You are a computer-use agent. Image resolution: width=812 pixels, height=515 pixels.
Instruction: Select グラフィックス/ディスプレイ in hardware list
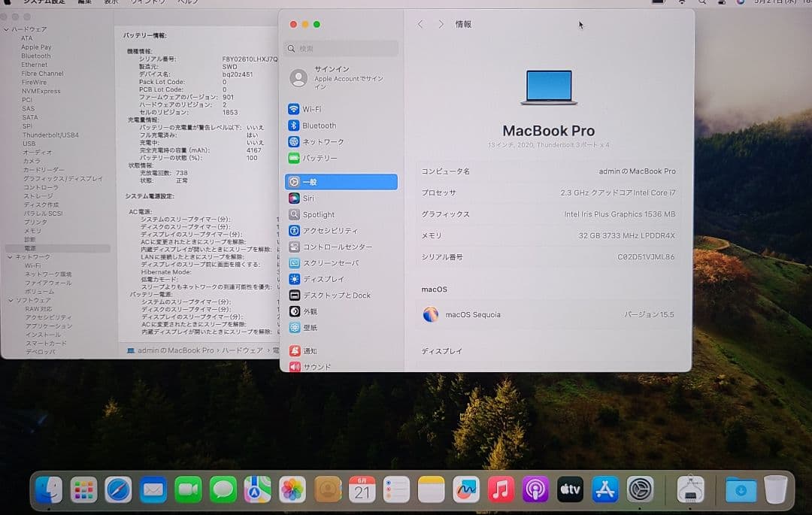[x=62, y=179]
